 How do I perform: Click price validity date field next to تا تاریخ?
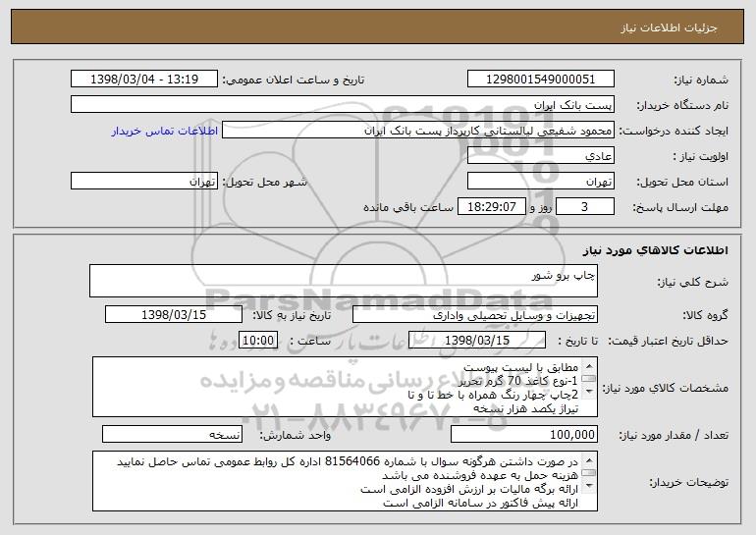coord(477,341)
